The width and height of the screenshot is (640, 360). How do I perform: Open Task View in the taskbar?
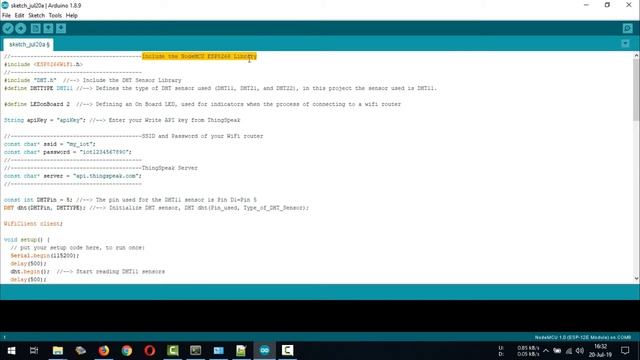click(x=34, y=350)
